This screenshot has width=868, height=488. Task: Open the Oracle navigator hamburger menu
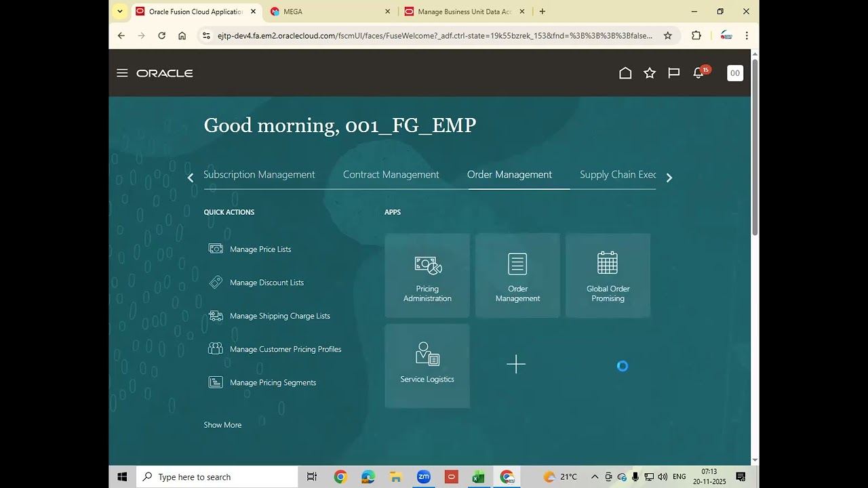(x=122, y=73)
